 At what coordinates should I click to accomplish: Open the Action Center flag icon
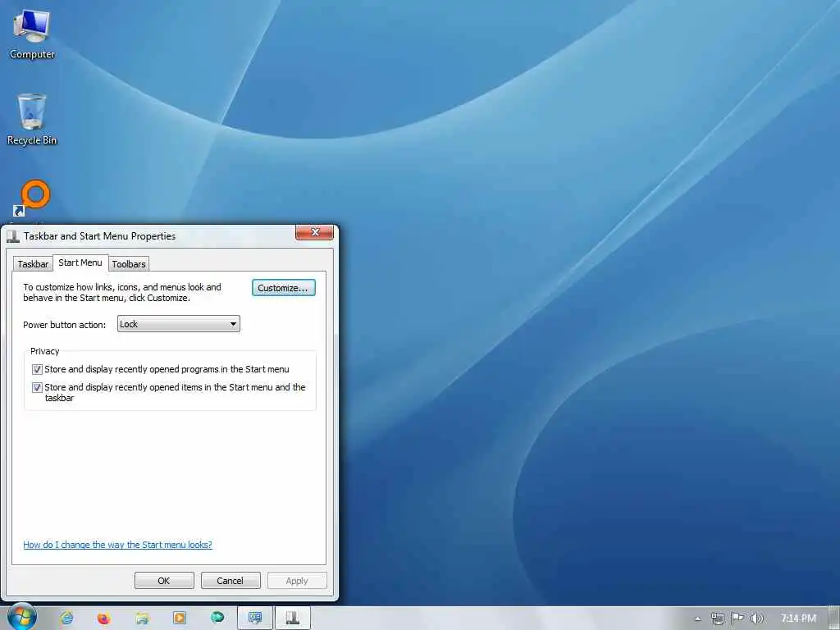point(737,619)
